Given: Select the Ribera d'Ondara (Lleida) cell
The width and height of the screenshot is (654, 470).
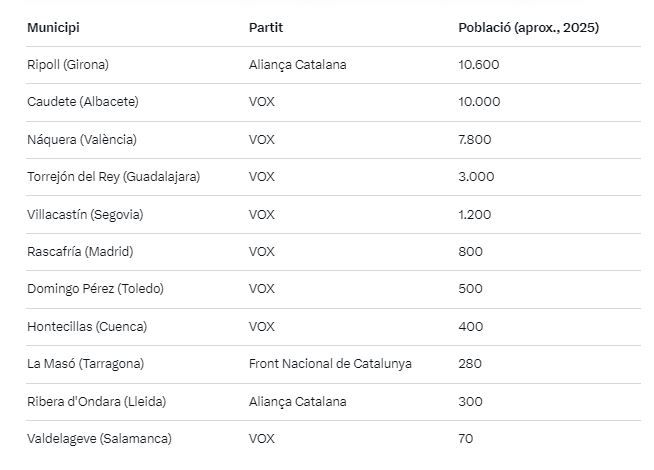Looking at the screenshot, I should point(96,402).
